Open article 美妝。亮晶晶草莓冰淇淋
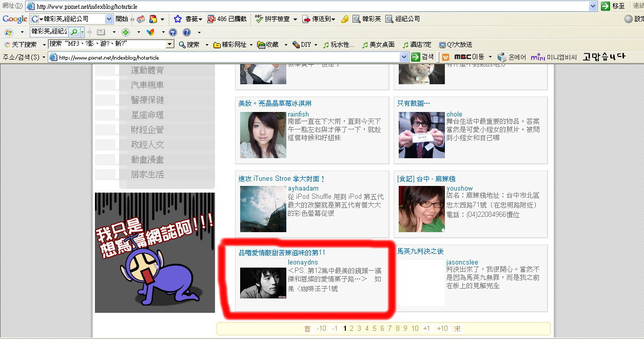This screenshot has width=644, height=339. (x=275, y=103)
